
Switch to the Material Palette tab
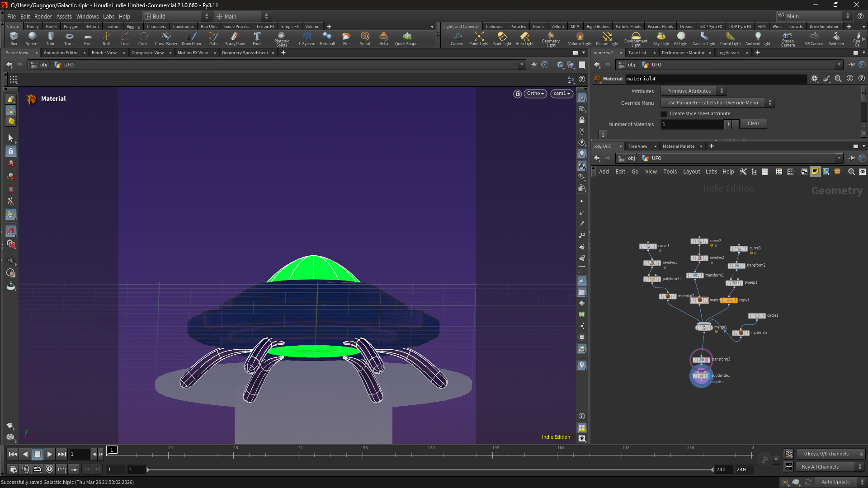pyautogui.click(x=678, y=146)
